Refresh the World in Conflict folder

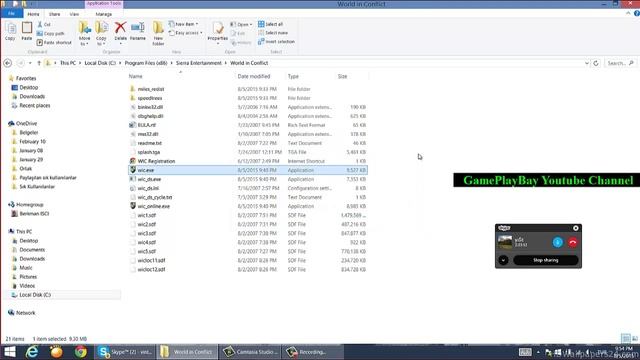point(596,63)
